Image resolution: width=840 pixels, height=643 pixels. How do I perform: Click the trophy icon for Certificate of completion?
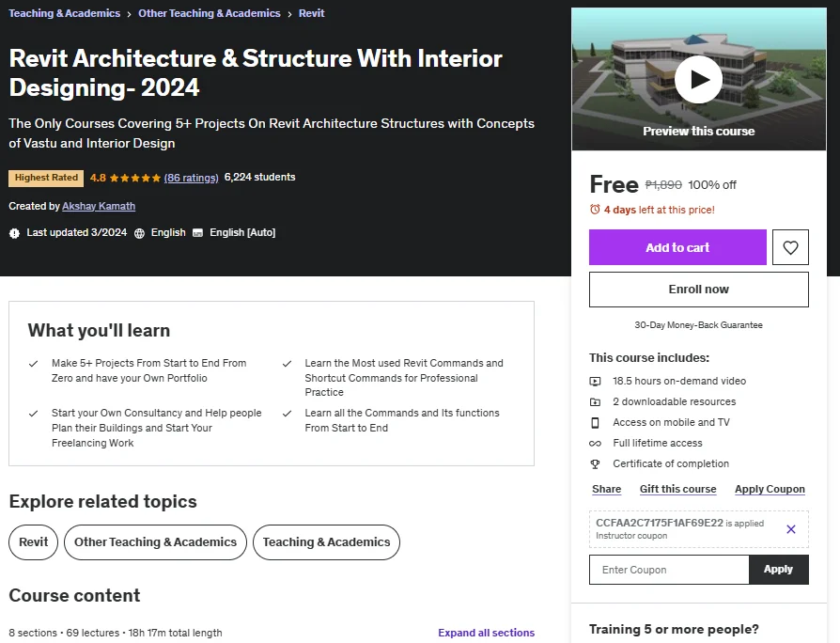[x=595, y=464]
